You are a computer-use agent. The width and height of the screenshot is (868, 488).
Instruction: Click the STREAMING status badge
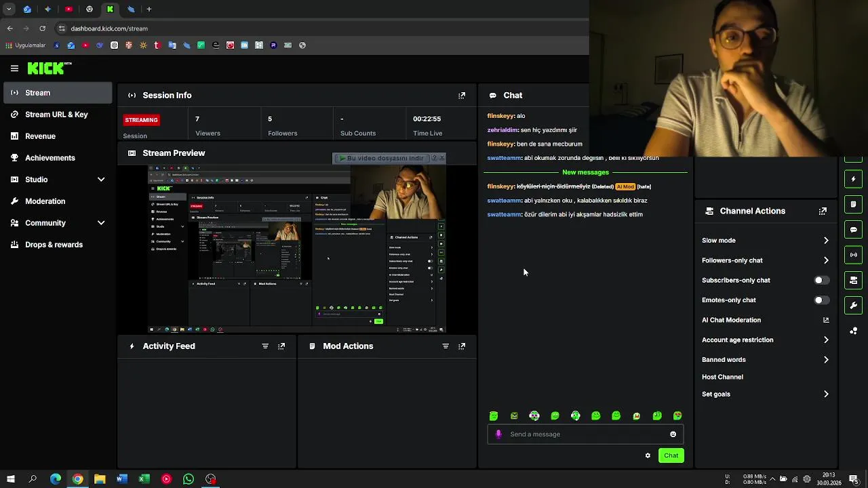click(x=141, y=120)
